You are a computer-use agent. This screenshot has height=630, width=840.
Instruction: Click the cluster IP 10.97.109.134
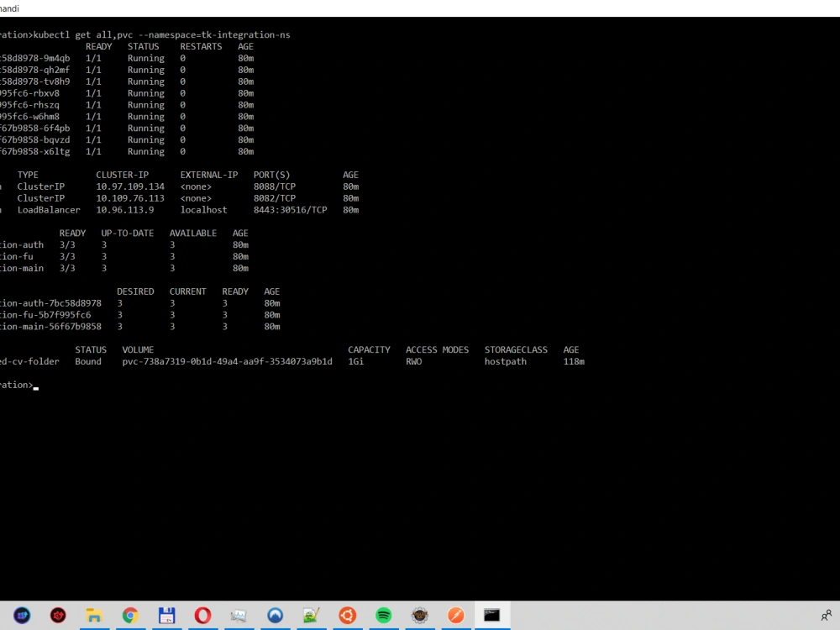point(130,186)
